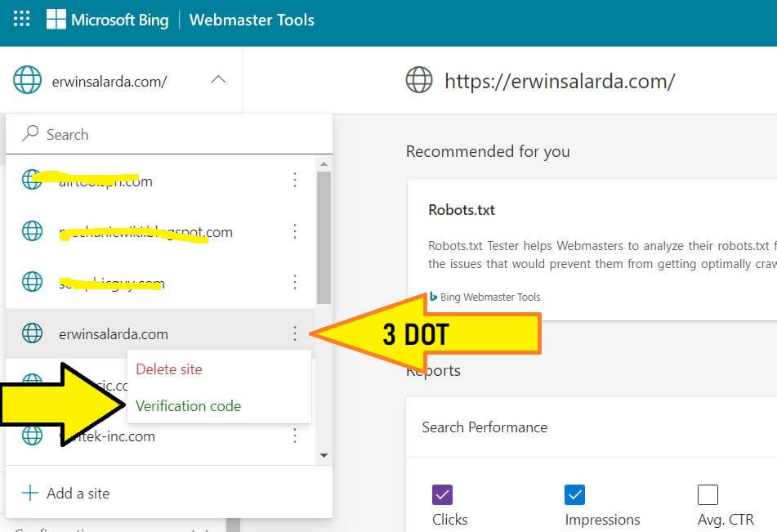The height and width of the screenshot is (532, 777).
Task: Click globe icon next to erwinsalarda.com list item
Action: pyautogui.click(x=32, y=333)
